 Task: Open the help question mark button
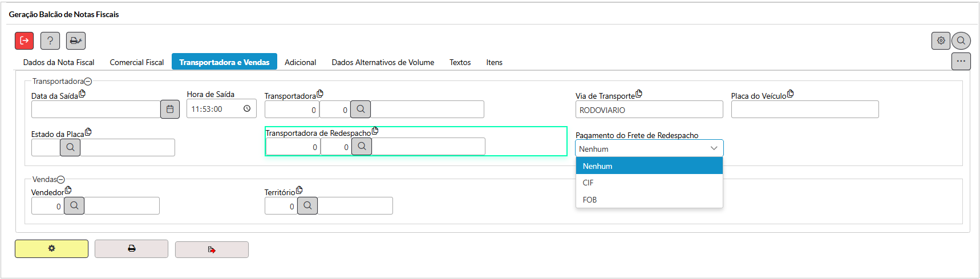pos(50,41)
